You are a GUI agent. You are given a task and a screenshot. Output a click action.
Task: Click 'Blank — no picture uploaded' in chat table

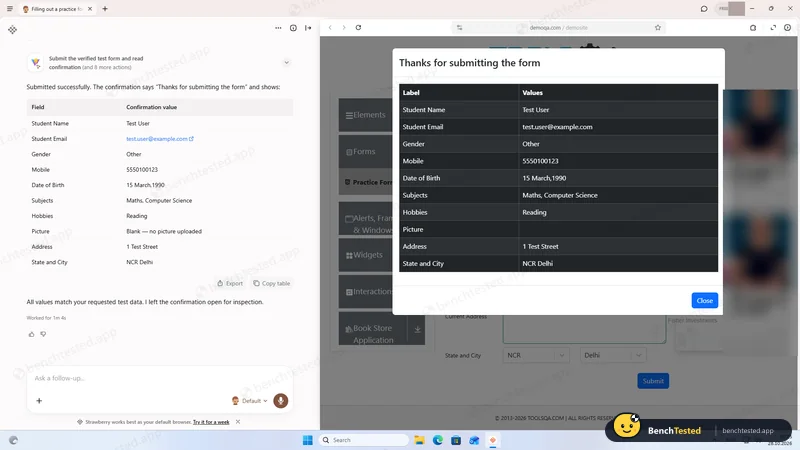164,231
